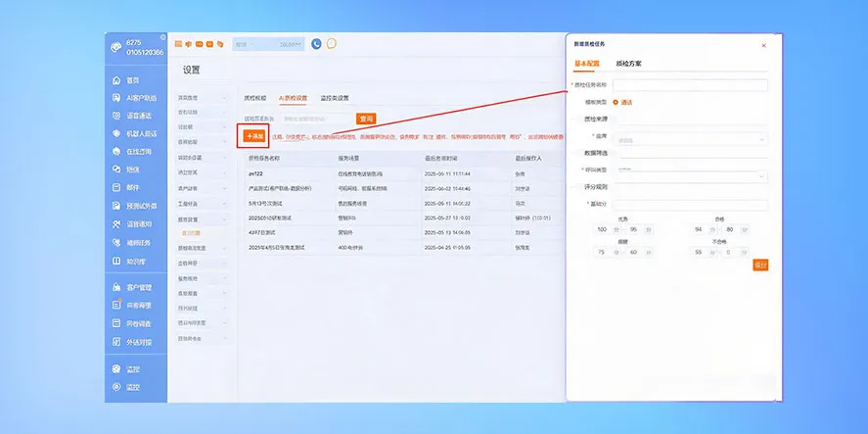The image size is (868, 434).
Task: Edit the 60 score value field
Action: point(633,252)
